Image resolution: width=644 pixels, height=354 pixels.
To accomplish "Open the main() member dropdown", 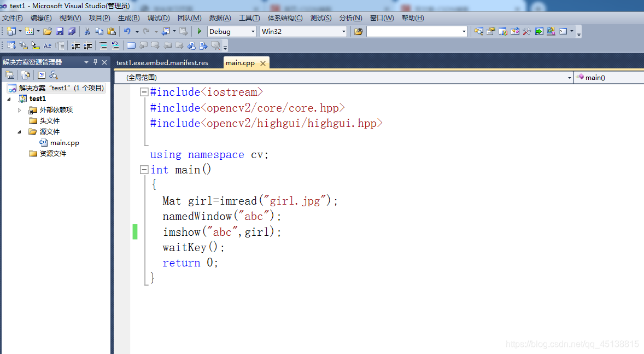I will point(610,77).
